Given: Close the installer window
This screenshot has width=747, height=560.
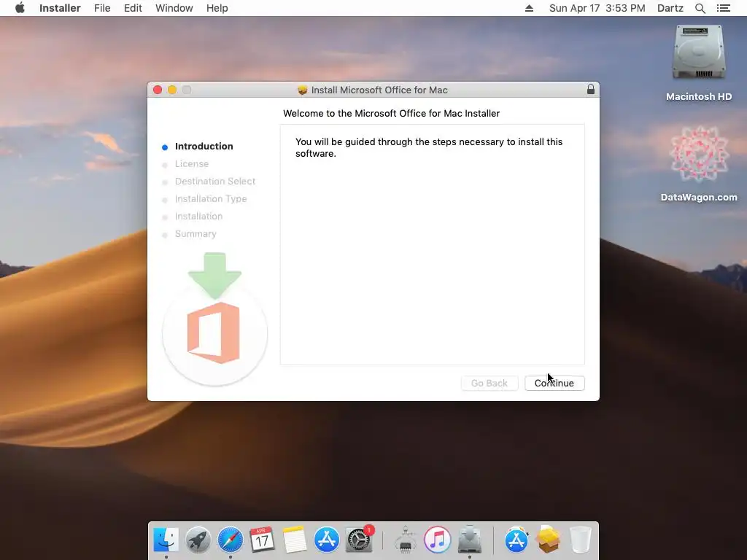Looking at the screenshot, I should click(158, 90).
